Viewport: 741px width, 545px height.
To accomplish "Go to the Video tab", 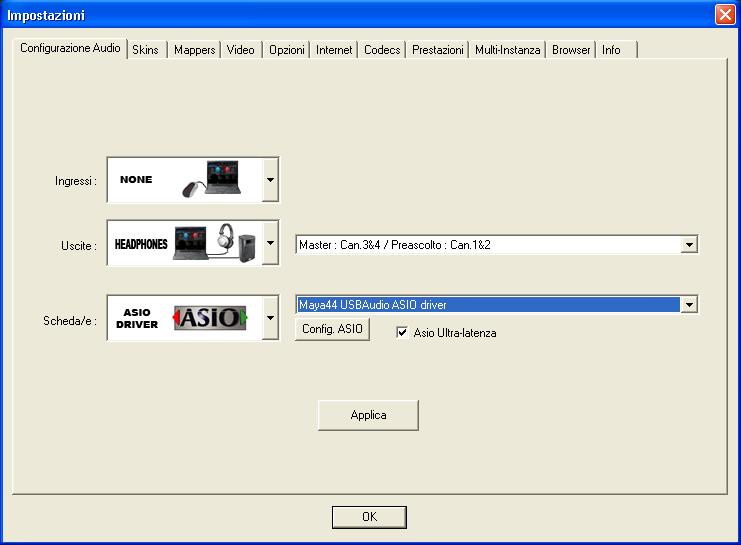I will point(241,50).
